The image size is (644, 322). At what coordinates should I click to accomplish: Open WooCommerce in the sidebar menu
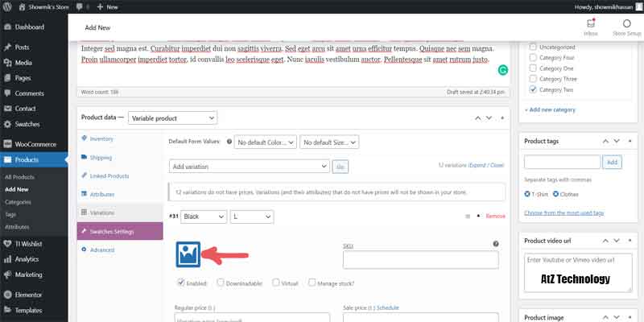click(x=36, y=142)
